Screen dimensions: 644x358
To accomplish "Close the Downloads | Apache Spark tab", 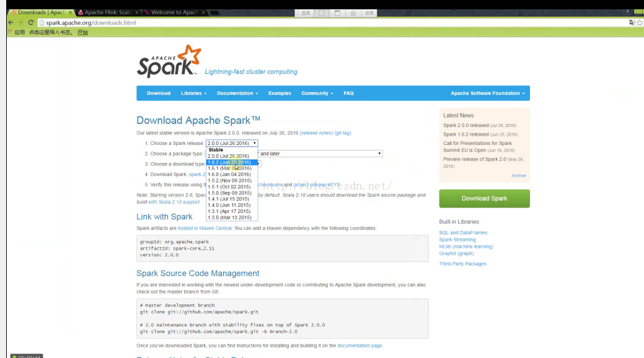I will point(70,12).
